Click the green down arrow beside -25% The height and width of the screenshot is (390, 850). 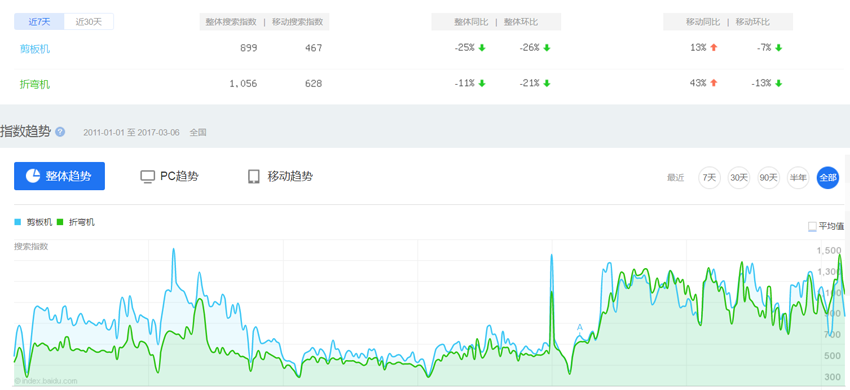pos(482,48)
